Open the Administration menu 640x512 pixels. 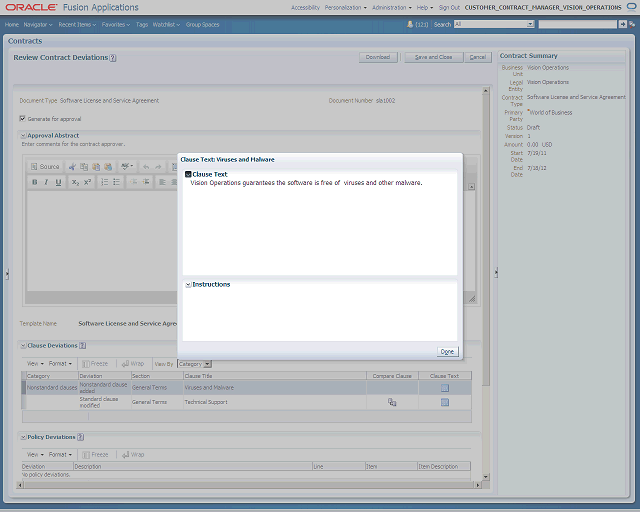pos(392,8)
